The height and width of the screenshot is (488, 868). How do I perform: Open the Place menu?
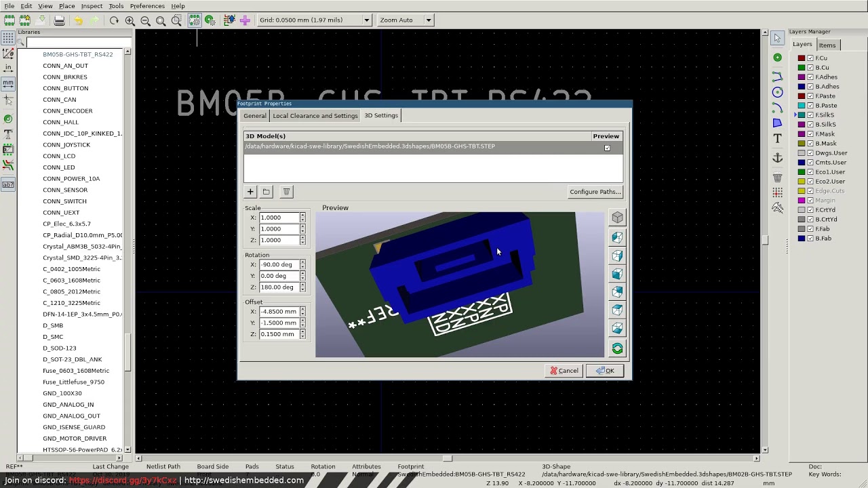tap(66, 6)
